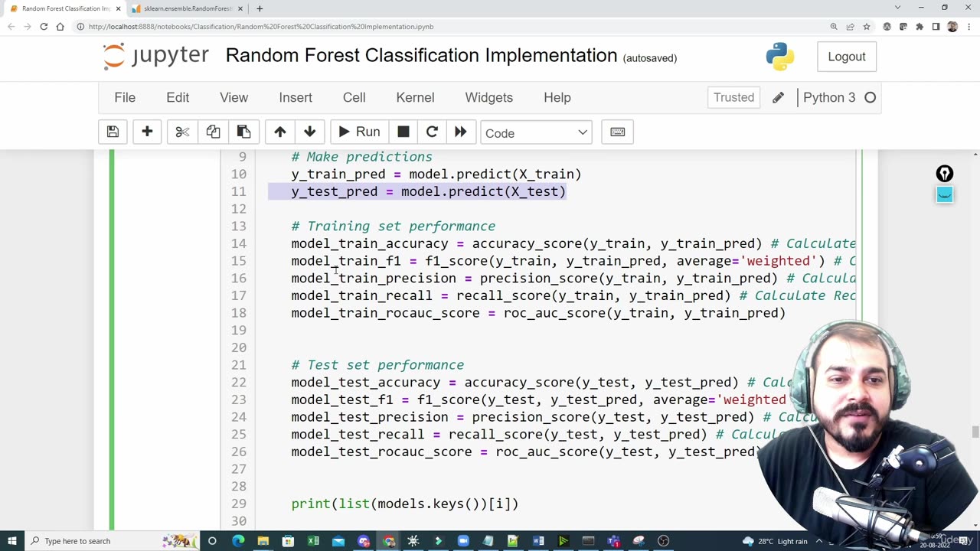
Task: Click the comment '# Training set performance'
Action: 393,227
